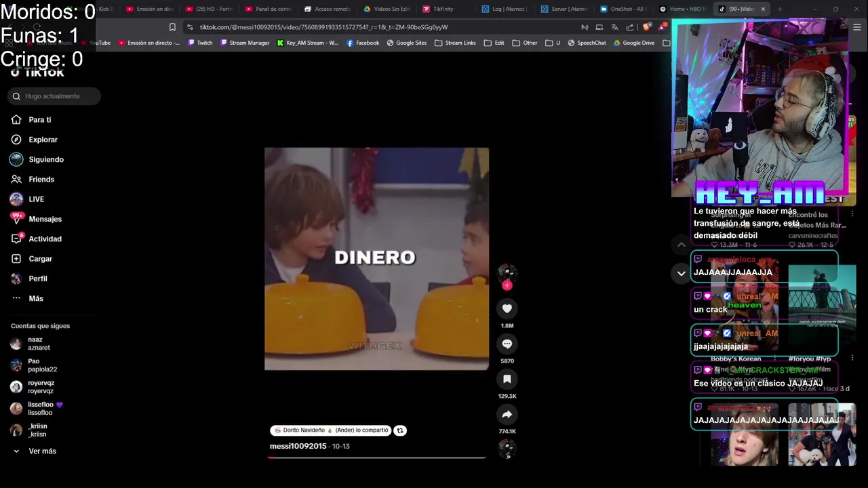Open the dog thumbnail in suggested videos
The height and width of the screenshot is (488, 868).
[x=822, y=434]
